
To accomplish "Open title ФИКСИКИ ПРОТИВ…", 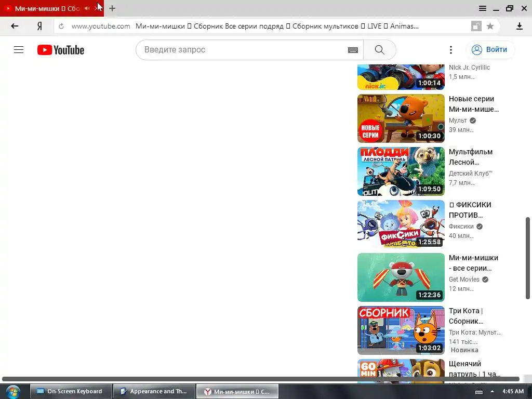I will [x=470, y=210].
